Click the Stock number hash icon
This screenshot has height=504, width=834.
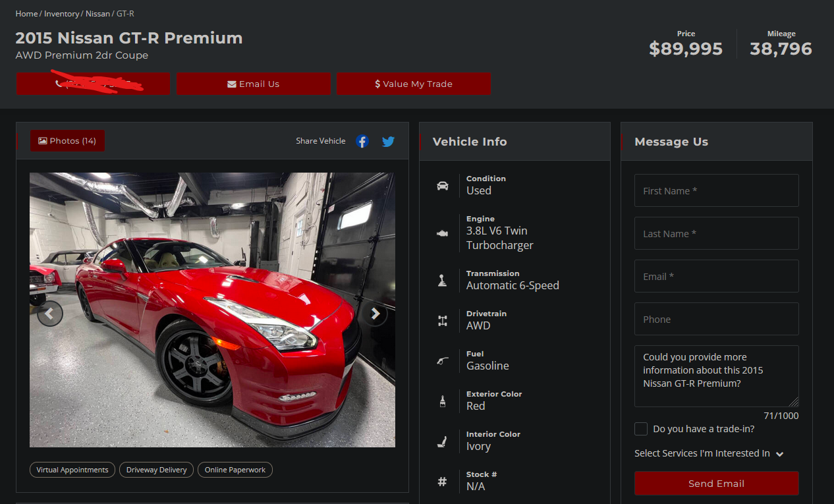coord(442,482)
